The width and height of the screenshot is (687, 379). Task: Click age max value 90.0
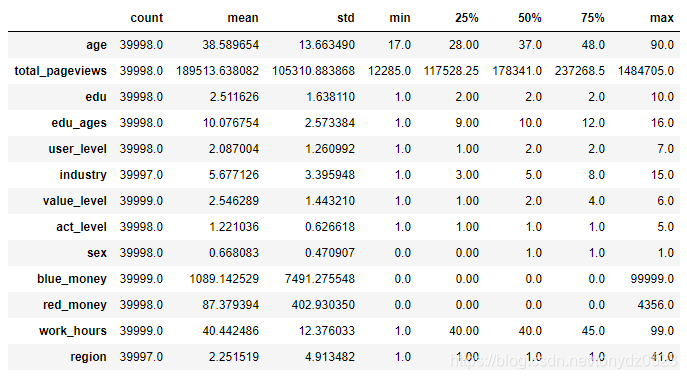click(x=662, y=45)
